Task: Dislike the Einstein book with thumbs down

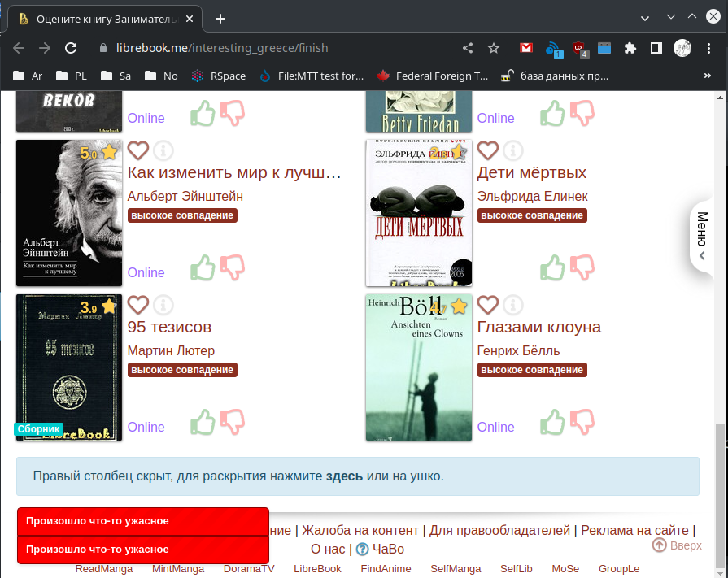Action: 232,267
